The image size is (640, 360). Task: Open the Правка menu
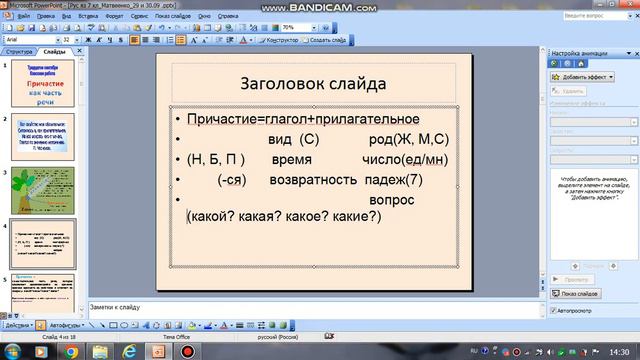tap(46, 16)
